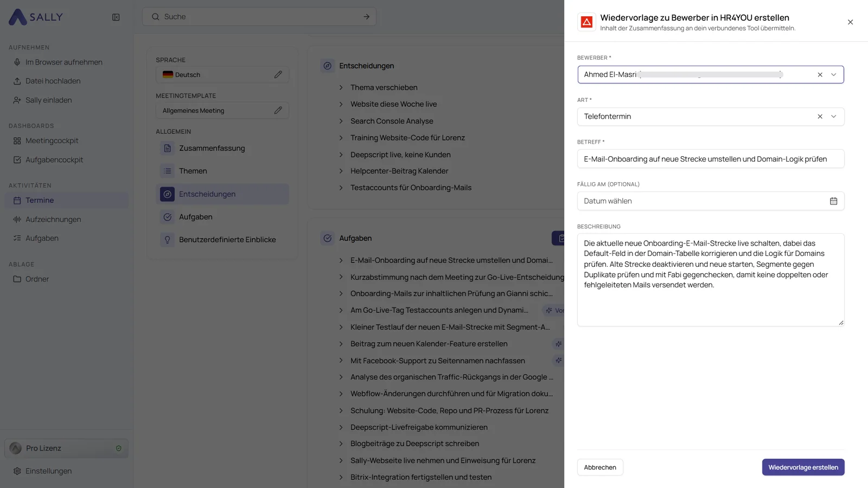Screen dimensions: 868x488
Task: Click into the Betreff field
Action: click(x=711, y=159)
